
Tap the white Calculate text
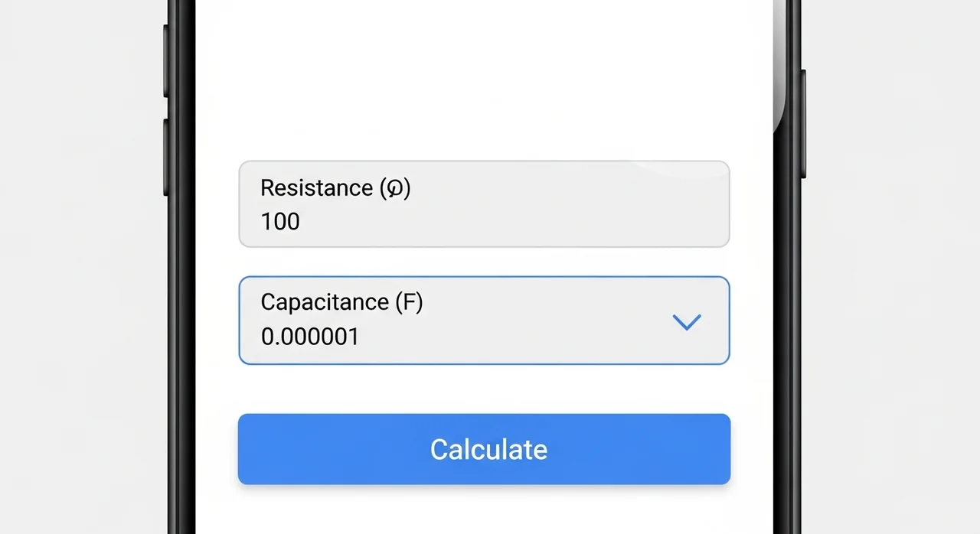point(488,449)
